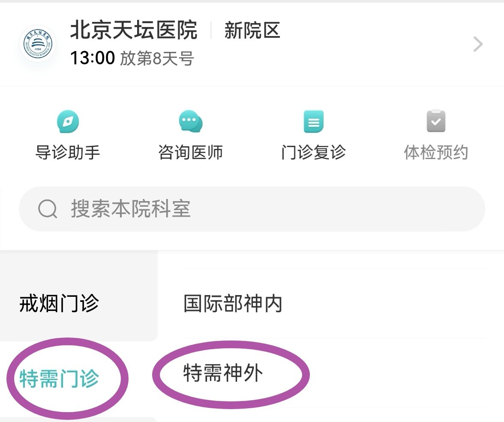Tap the 体检预约 text label
The image size is (504, 422).
(436, 153)
